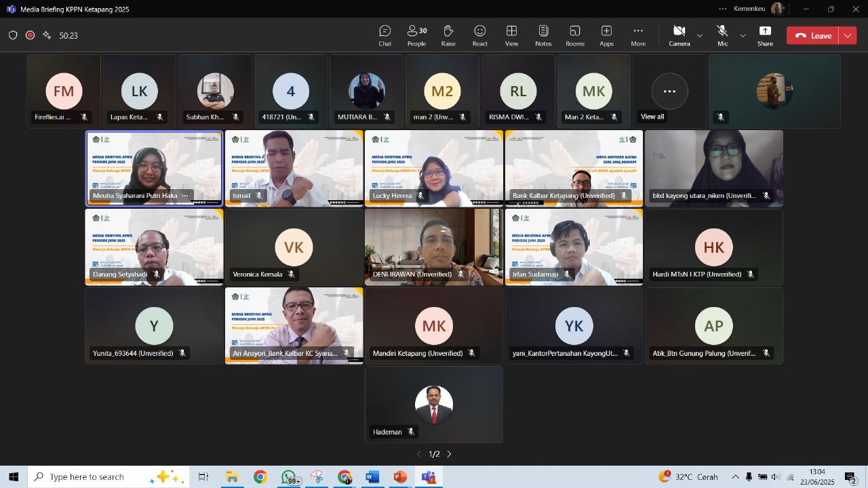Open the View layout menu
Screen dimensions: 868x488
pos(511,35)
